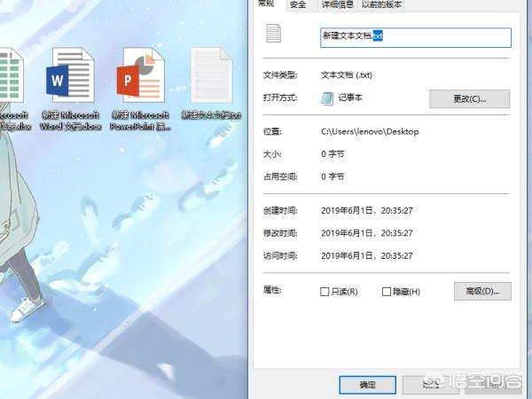Confirm with the 确定 button
The width and height of the screenshot is (532, 399).
368,385
